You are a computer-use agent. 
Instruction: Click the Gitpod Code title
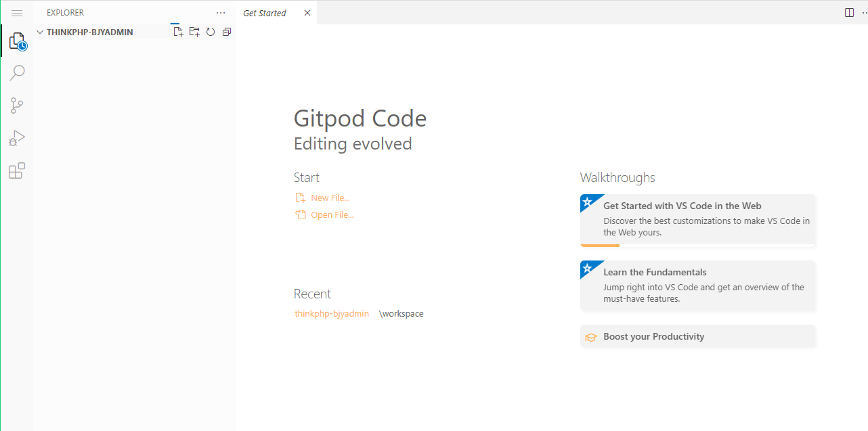(360, 119)
